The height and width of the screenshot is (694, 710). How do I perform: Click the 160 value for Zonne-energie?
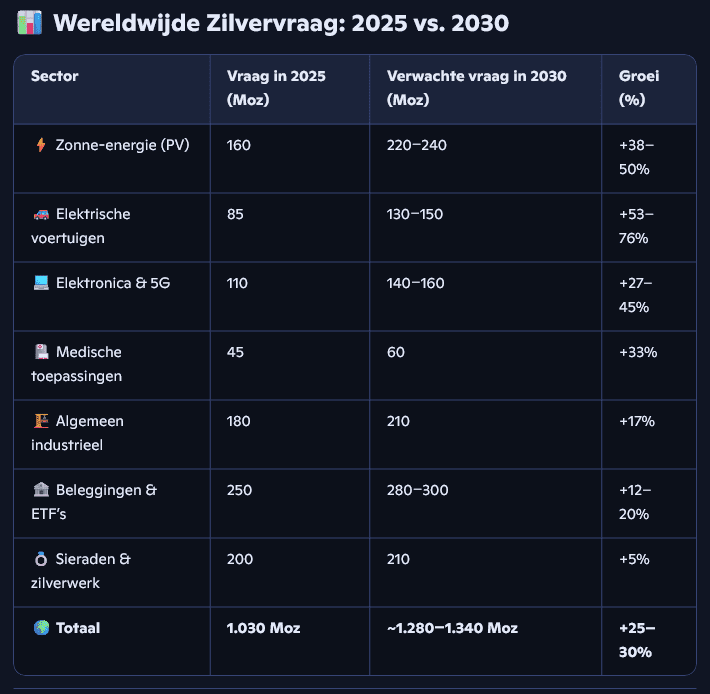pos(239,145)
